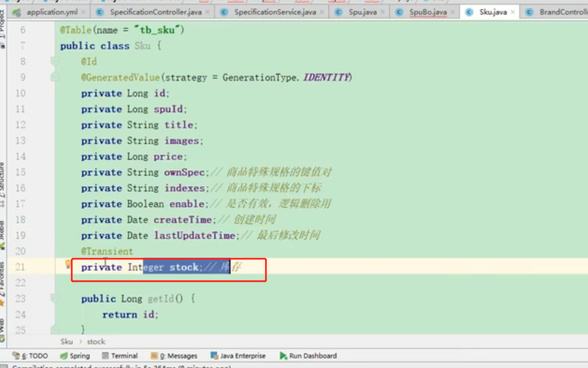Image resolution: width=588 pixels, height=368 pixels.
Task: Click line number 20 in the gutter
Action: pyautogui.click(x=20, y=251)
